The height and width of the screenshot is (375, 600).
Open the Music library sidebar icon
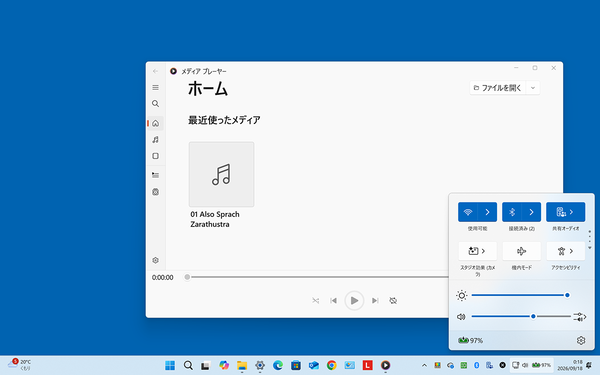[x=155, y=140]
